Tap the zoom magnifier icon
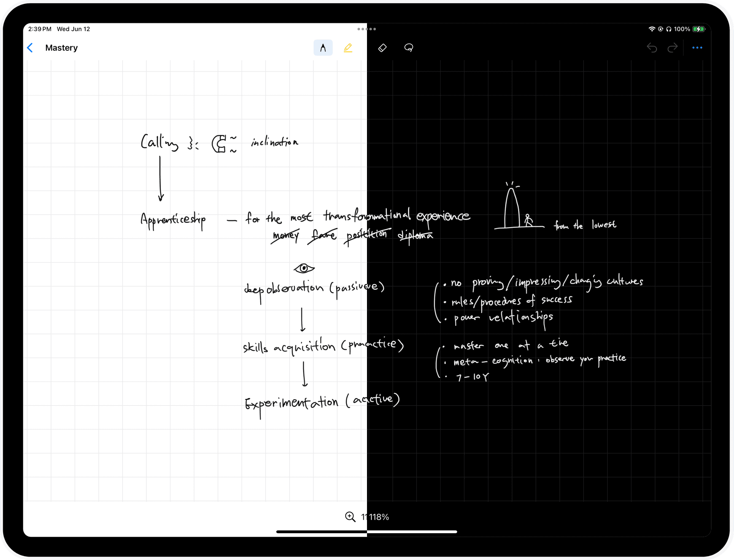The image size is (734, 560). pyautogui.click(x=350, y=517)
